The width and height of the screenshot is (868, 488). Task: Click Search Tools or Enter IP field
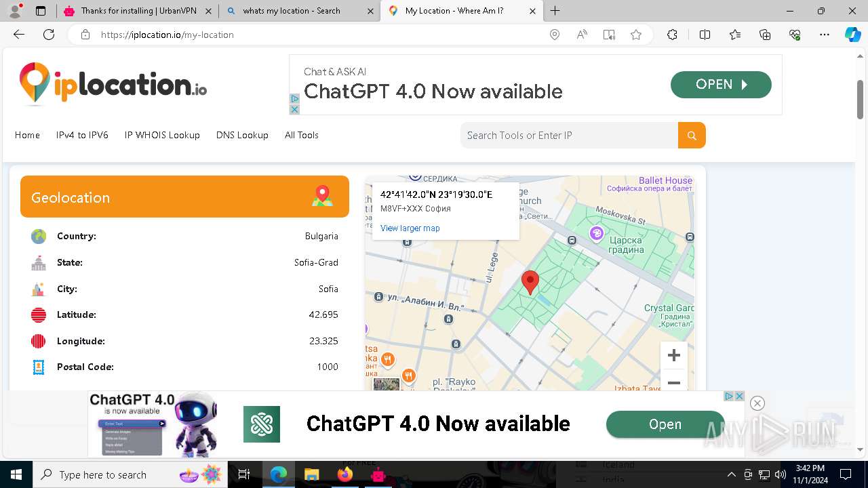tap(569, 136)
